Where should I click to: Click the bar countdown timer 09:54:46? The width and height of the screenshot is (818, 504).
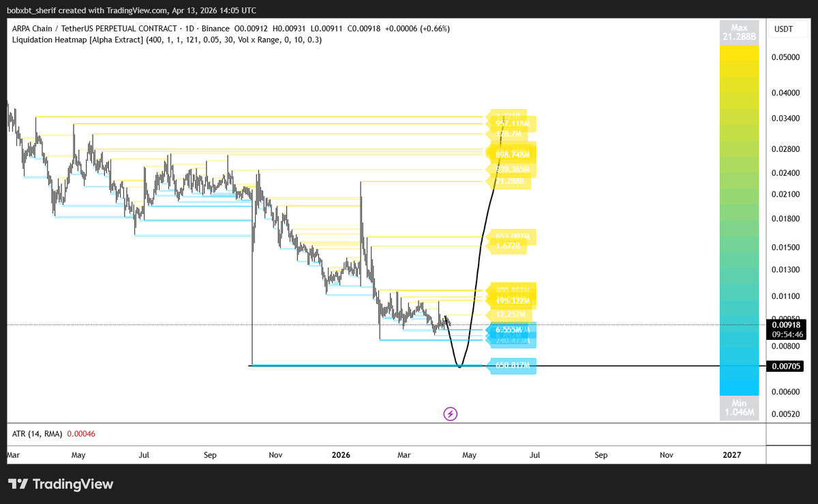[786, 334]
